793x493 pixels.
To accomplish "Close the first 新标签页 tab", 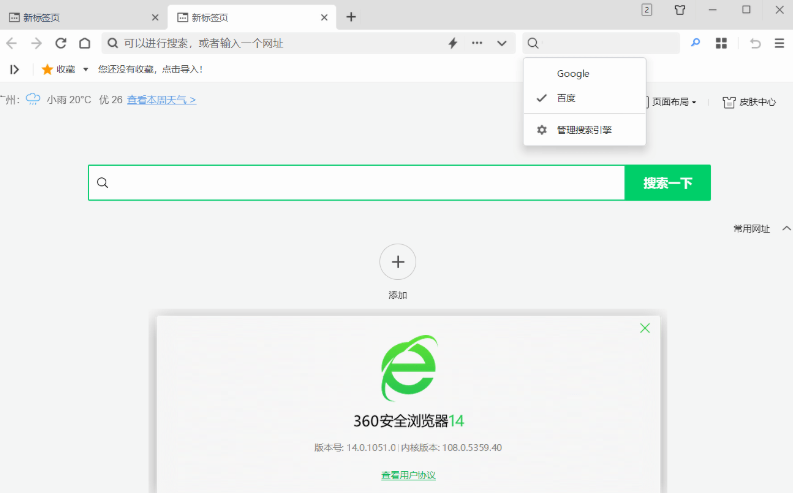I will tap(155, 18).
